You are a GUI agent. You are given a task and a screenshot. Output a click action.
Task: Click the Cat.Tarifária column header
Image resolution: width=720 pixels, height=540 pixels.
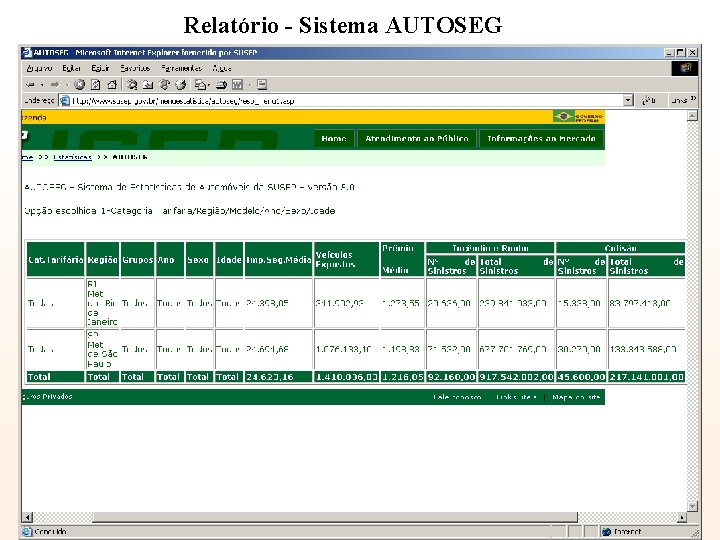[x=56, y=259]
